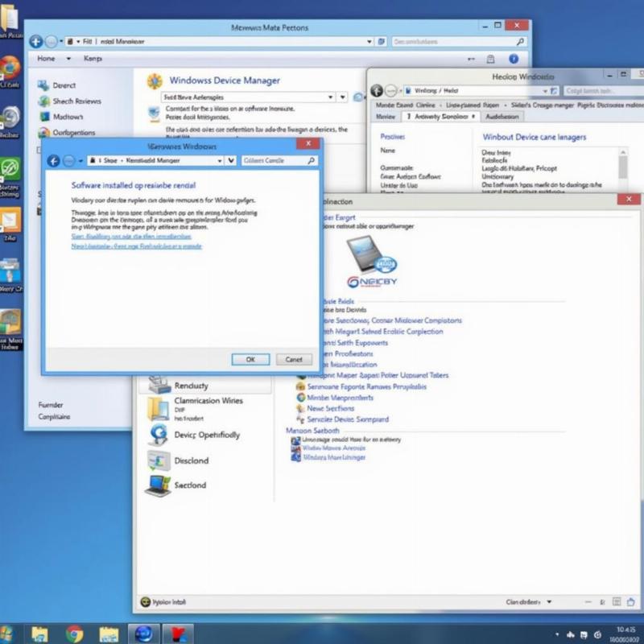Open the File Explorer icon on the taskbar

point(39,634)
